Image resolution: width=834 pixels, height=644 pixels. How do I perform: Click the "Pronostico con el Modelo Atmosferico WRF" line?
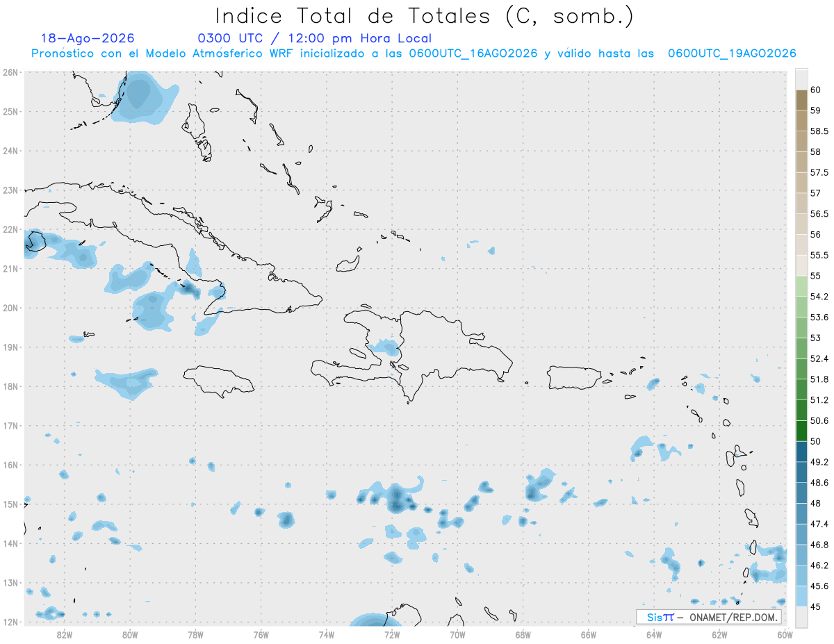pyautogui.click(x=414, y=53)
